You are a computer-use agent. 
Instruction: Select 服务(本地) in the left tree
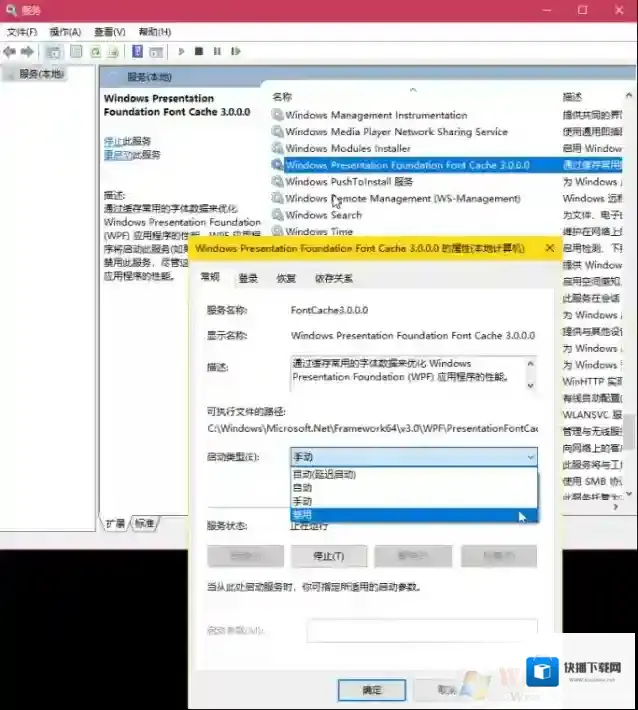point(40,74)
